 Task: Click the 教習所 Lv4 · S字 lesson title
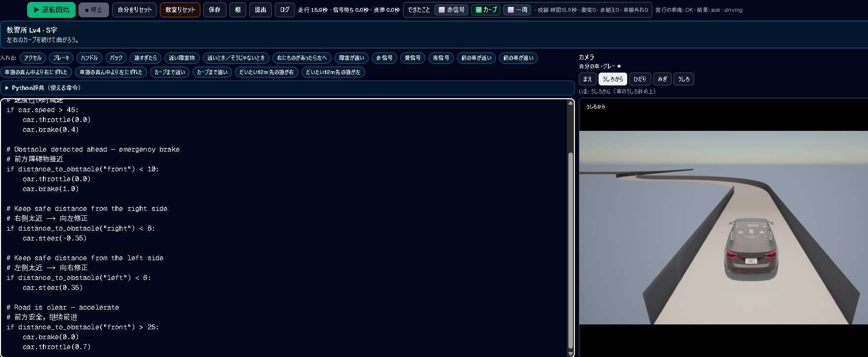(x=32, y=30)
